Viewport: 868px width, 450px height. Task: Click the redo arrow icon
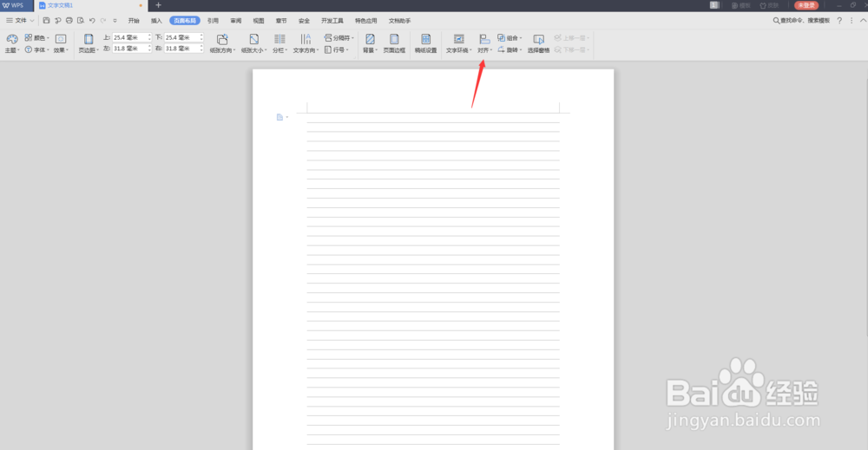pyautogui.click(x=103, y=21)
